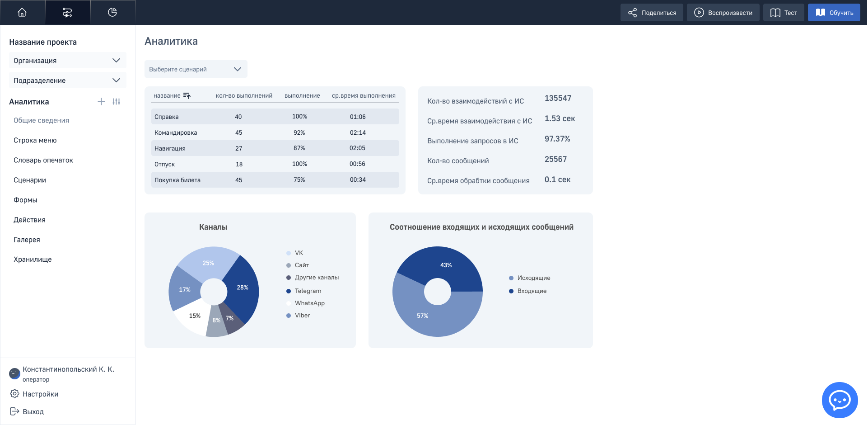The width and height of the screenshot is (868, 425).
Task: Click the user avatar of Константинопольский
Action: click(x=14, y=373)
